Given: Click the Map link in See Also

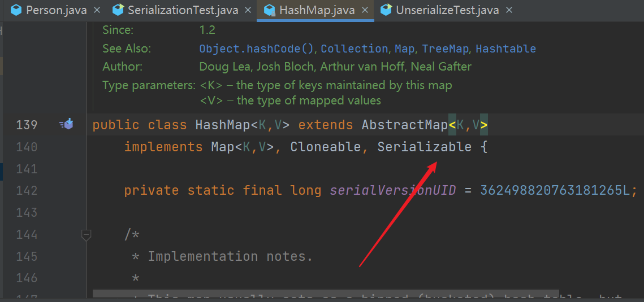Looking at the screenshot, I should [405, 49].
